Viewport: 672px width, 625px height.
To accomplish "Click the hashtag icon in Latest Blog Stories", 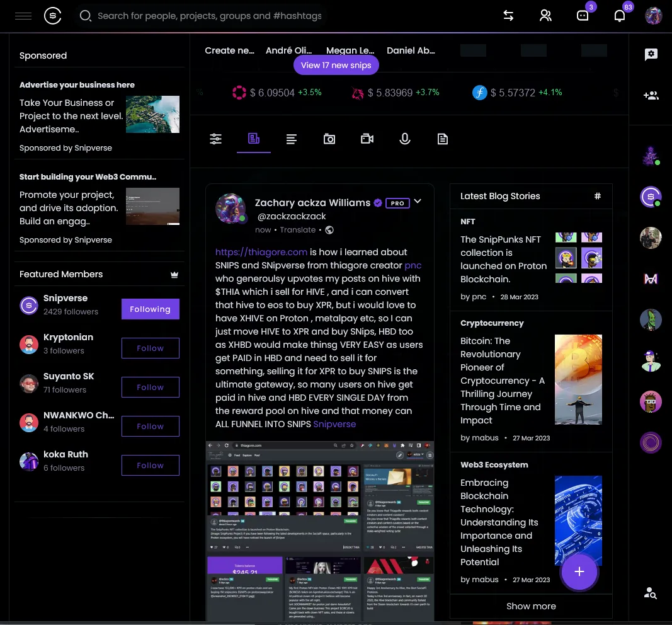I will (598, 196).
